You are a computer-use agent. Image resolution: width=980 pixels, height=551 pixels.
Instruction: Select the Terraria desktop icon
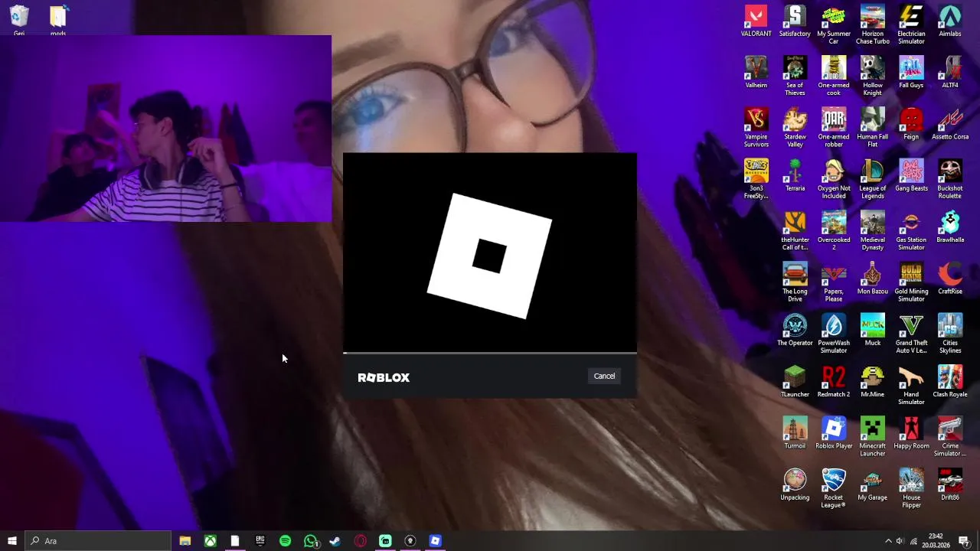point(795,176)
